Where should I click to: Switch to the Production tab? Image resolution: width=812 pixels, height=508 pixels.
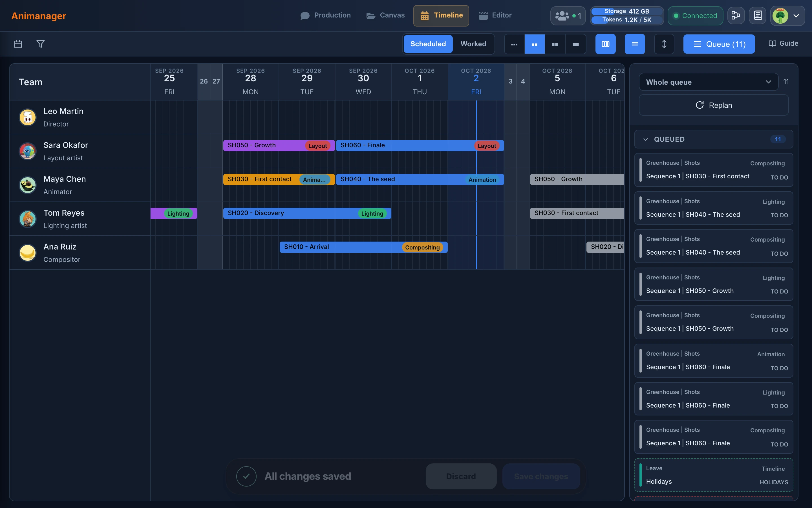pyautogui.click(x=325, y=16)
